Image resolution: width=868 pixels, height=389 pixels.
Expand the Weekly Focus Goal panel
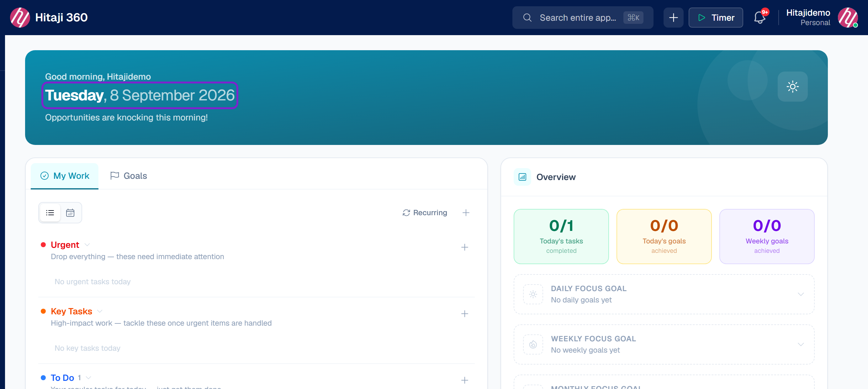pos(801,344)
